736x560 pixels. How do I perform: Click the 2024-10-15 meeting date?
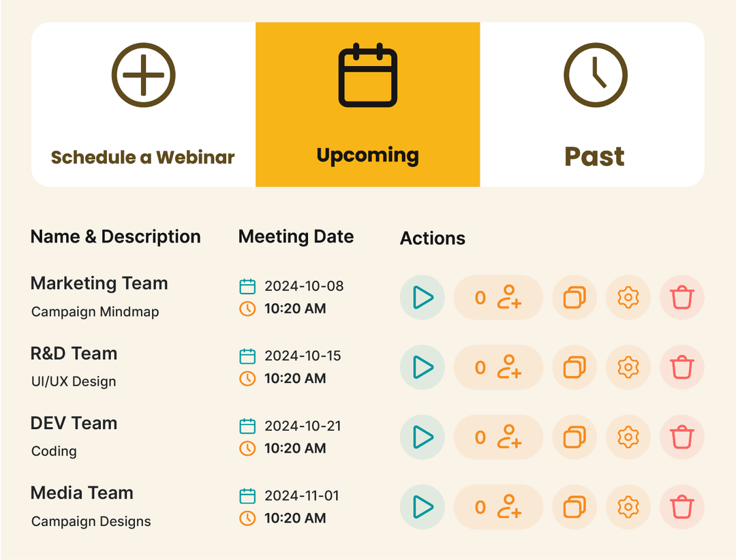[x=303, y=356]
